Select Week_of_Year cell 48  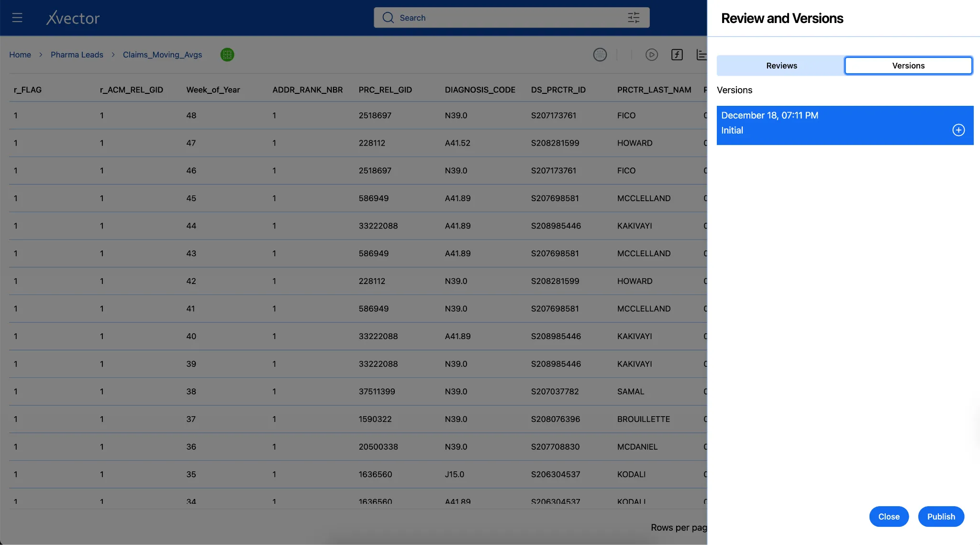tap(191, 115)
